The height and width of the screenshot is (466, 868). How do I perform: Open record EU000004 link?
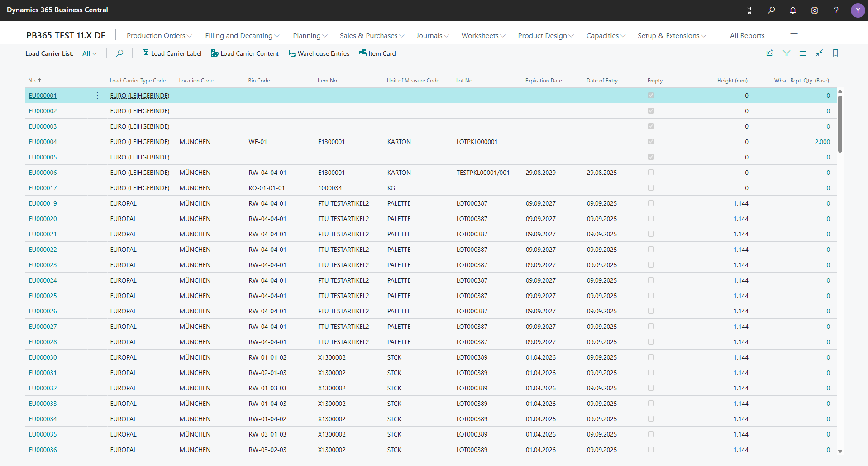point(43,141)
